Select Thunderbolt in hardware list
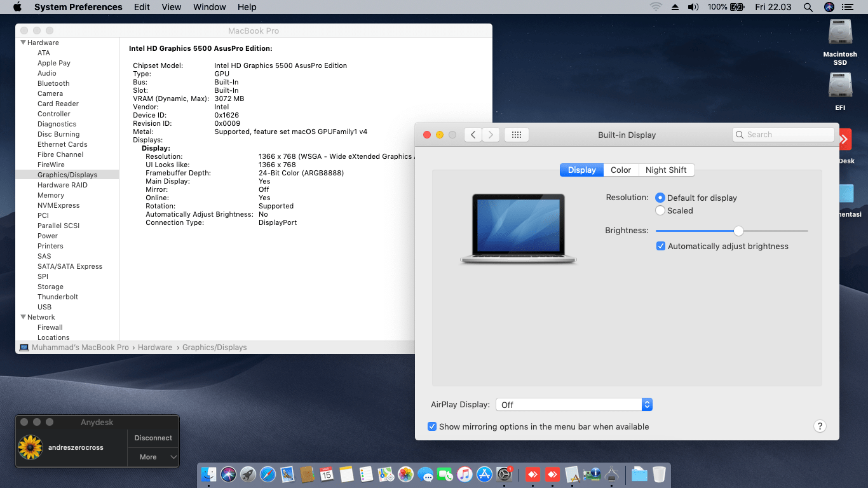 (x=58, y=297)
